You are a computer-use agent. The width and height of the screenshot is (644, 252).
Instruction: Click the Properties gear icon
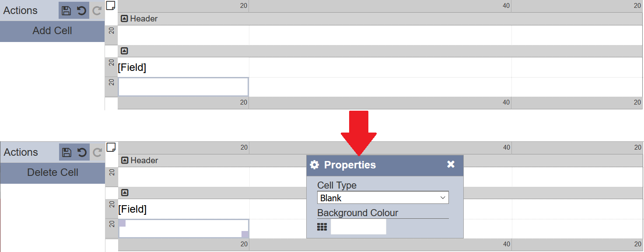(x=314, y=165)
